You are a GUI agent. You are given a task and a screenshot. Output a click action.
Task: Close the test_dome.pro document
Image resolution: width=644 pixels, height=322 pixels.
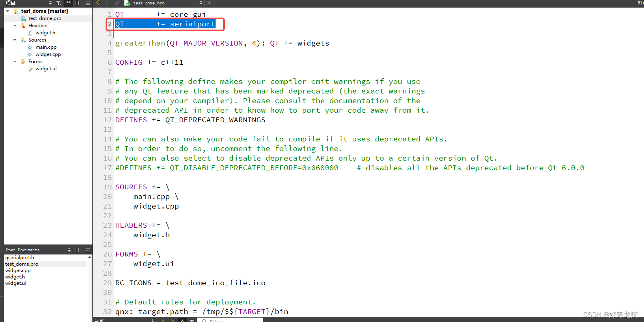209,3
